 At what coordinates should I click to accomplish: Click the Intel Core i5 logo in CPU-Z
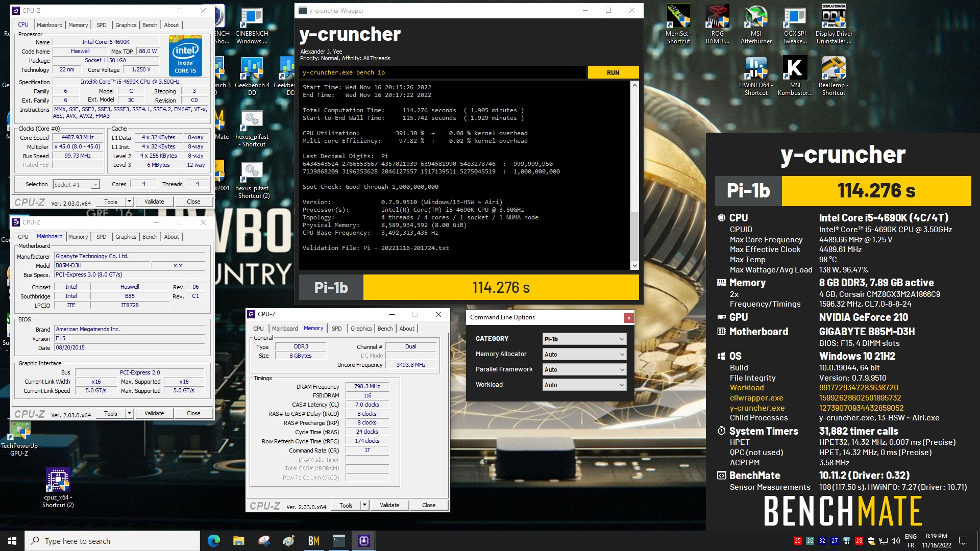[185, 56]
